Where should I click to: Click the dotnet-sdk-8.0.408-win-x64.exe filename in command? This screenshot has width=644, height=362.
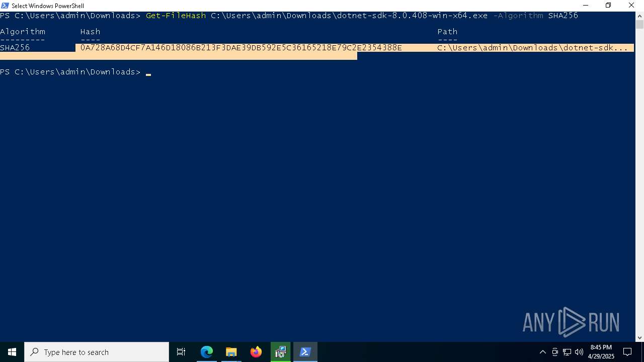412,16
